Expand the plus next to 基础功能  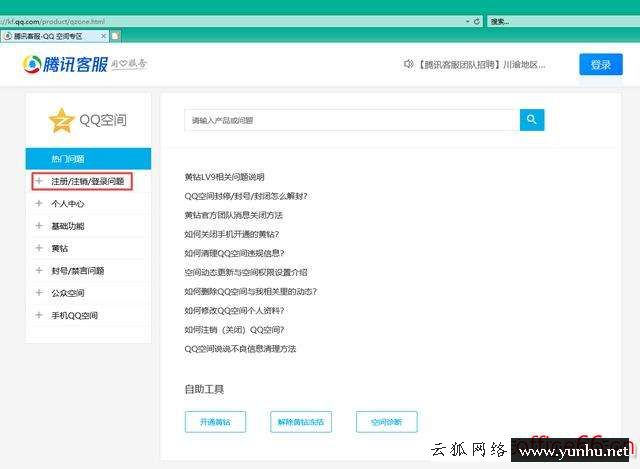point(39,226)
